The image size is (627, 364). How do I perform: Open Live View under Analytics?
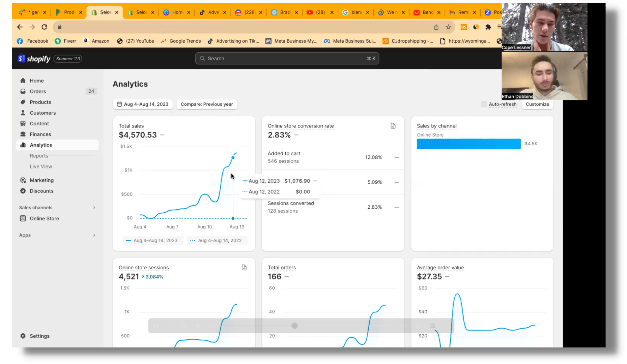coord(41,166)
